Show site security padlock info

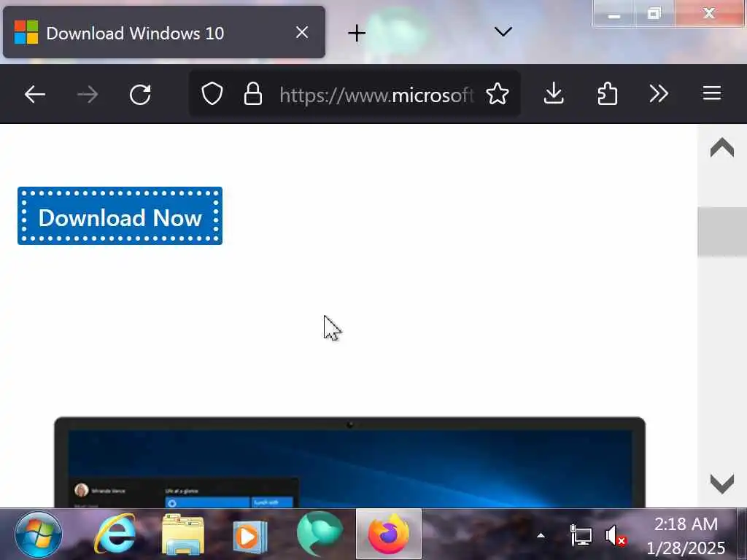tap(253, 93)
